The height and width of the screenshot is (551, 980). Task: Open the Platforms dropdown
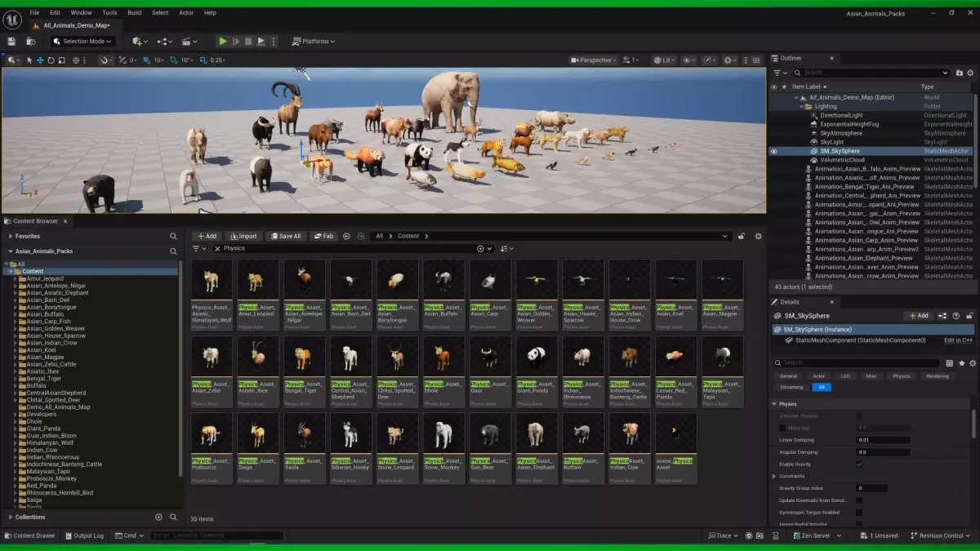[x=314, y=42]
